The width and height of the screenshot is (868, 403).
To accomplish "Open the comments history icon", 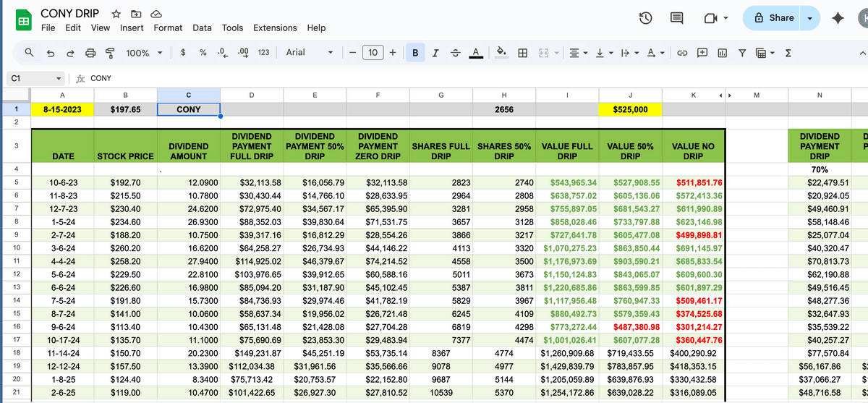I will point(677,18).
